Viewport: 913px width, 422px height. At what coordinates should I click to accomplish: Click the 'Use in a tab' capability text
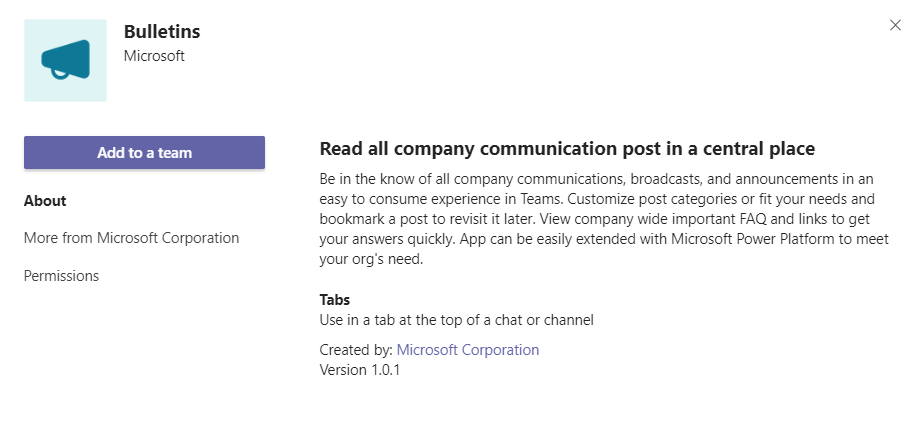456,320
